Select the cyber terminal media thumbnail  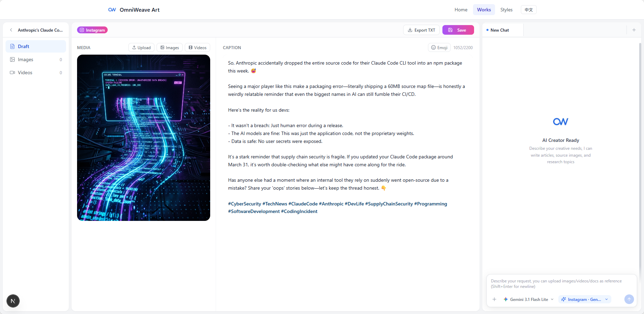(x=143, y=138)
